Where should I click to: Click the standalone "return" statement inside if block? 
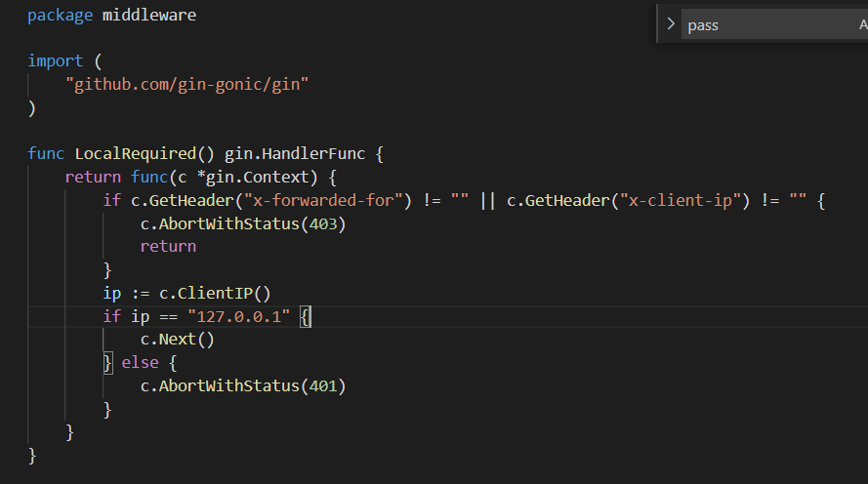point(168,246)
